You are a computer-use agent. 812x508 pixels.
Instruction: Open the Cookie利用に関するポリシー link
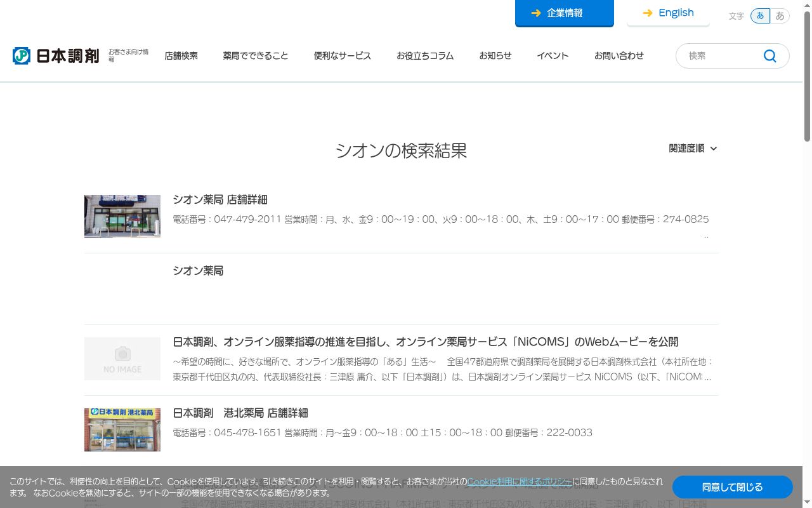520,481
